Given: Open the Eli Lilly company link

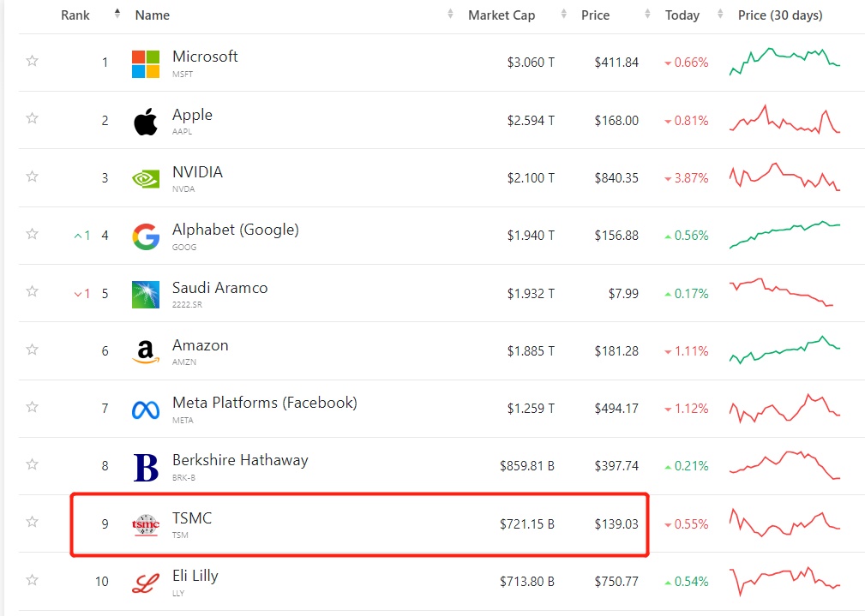Looking at the screenshot, I should tap(195, 576).
